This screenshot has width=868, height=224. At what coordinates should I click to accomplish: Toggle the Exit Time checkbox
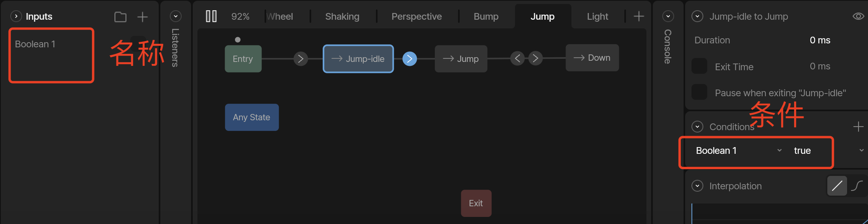click(699, 66)
